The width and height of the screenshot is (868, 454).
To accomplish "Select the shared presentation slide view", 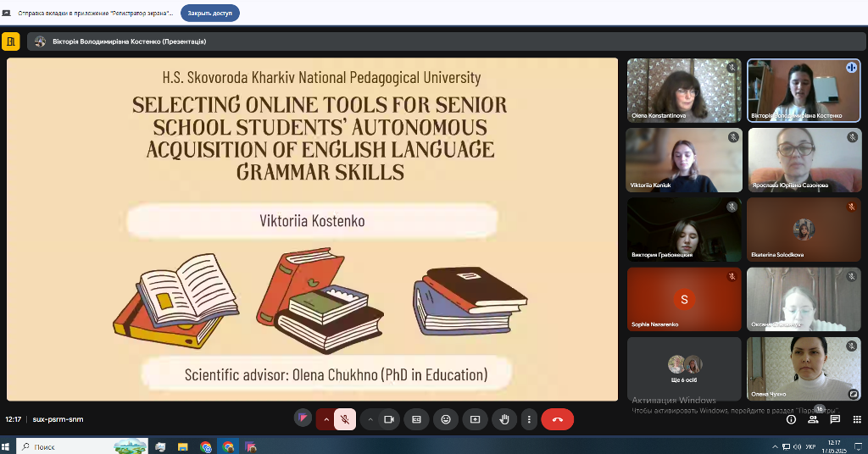I will [x=312, y=229].
